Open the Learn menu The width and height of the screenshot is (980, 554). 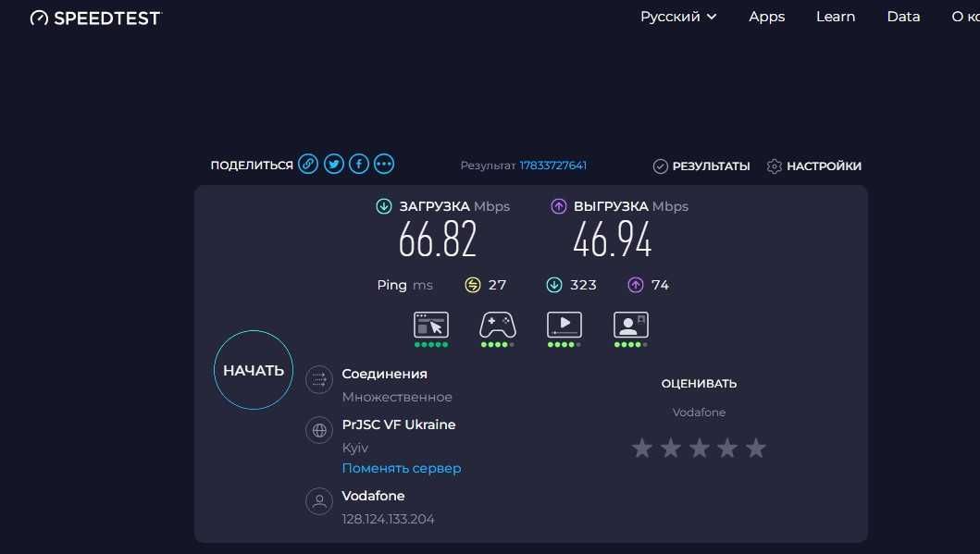836,17
